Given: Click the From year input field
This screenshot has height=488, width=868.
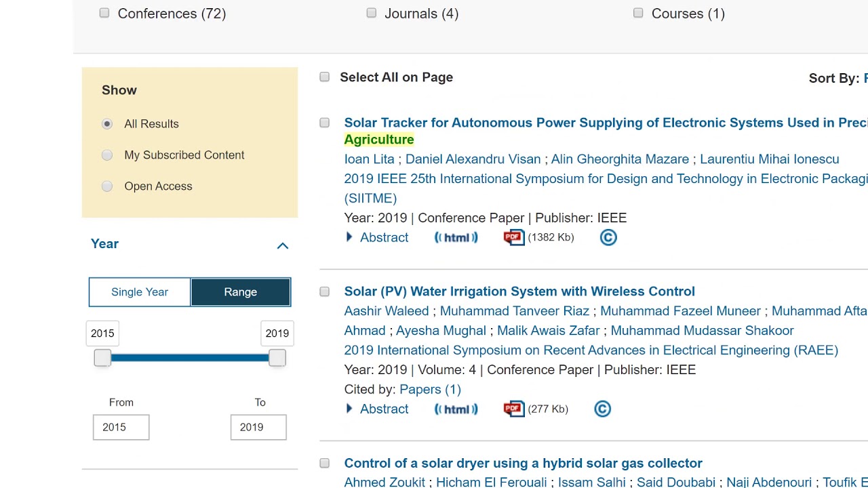Looking at the screenshot, I should click(121, 427).
